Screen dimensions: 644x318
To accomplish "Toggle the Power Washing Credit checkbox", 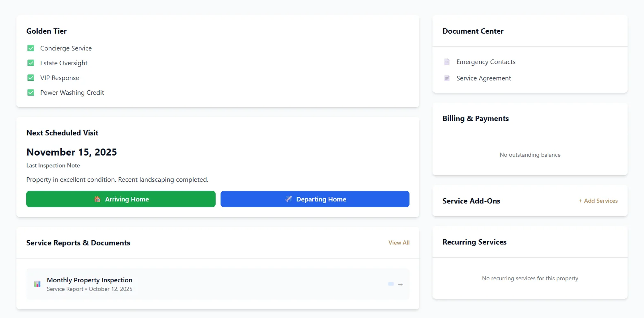I will [x=31, y=92].
